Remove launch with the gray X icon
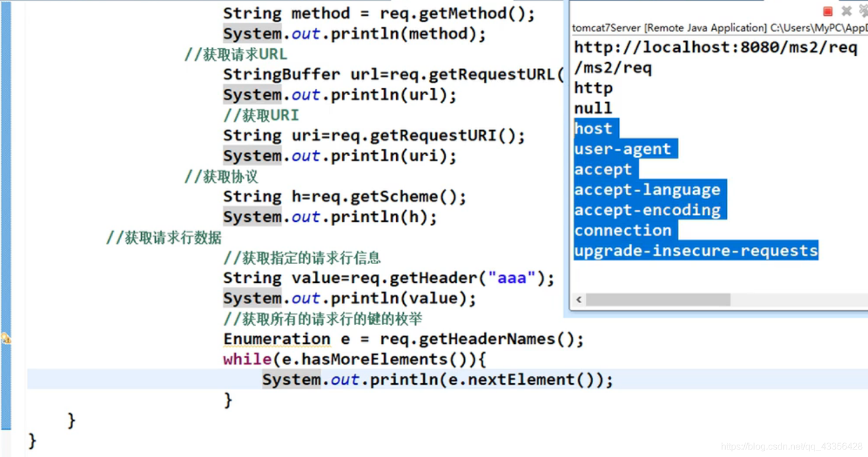868x457 pixels. pyautogui.click(x=847, y=11)
